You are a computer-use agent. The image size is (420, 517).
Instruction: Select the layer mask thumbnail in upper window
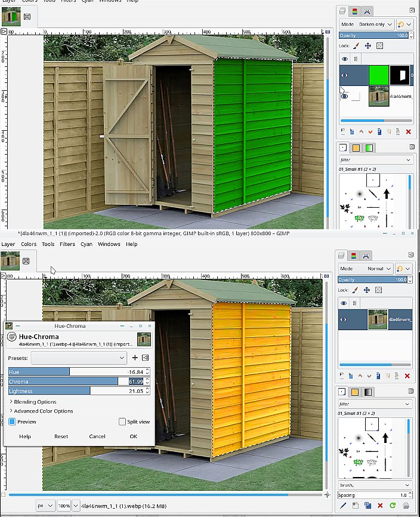pos(400,75)
